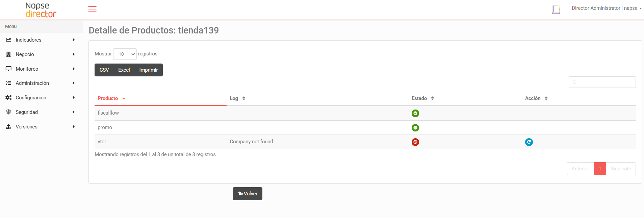
Task: Click the Volver button
Action: click(x=248, y=194)
